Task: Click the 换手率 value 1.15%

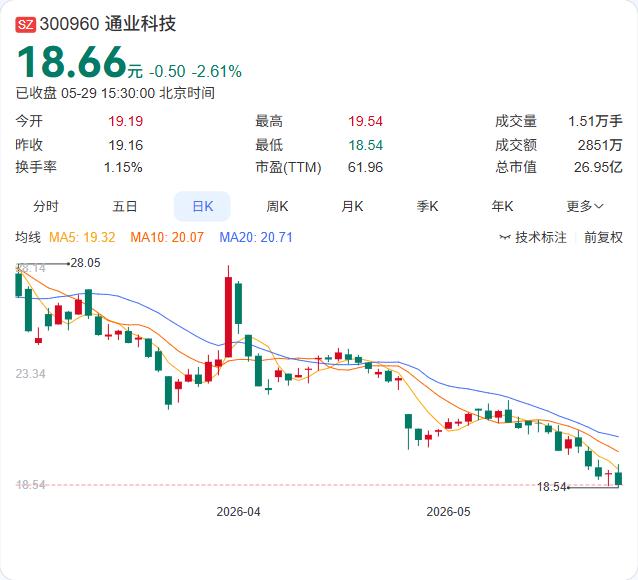Action: [123, 167]
